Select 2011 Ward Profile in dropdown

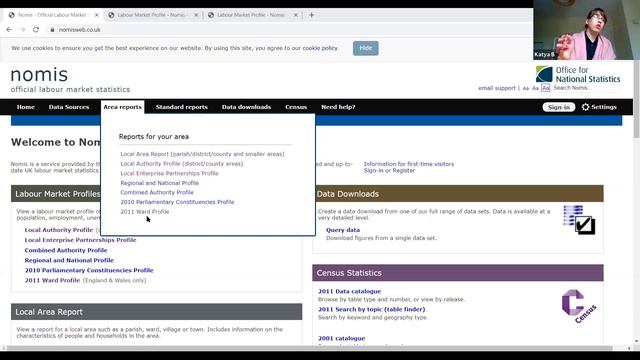(x=144, y=211)
